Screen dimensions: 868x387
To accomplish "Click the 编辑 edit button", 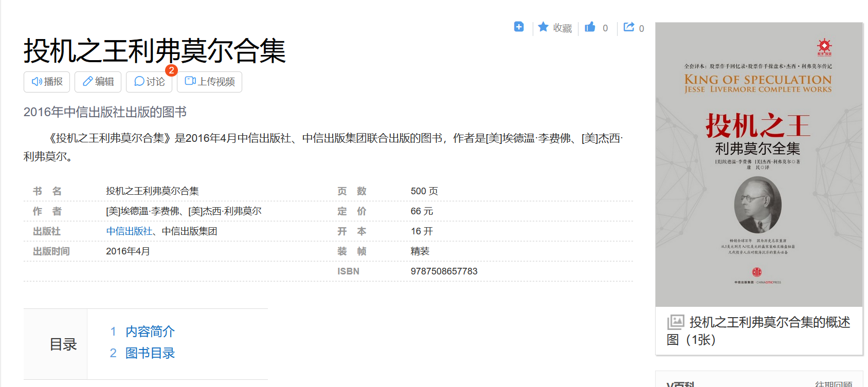I will [x=98, y=82].
